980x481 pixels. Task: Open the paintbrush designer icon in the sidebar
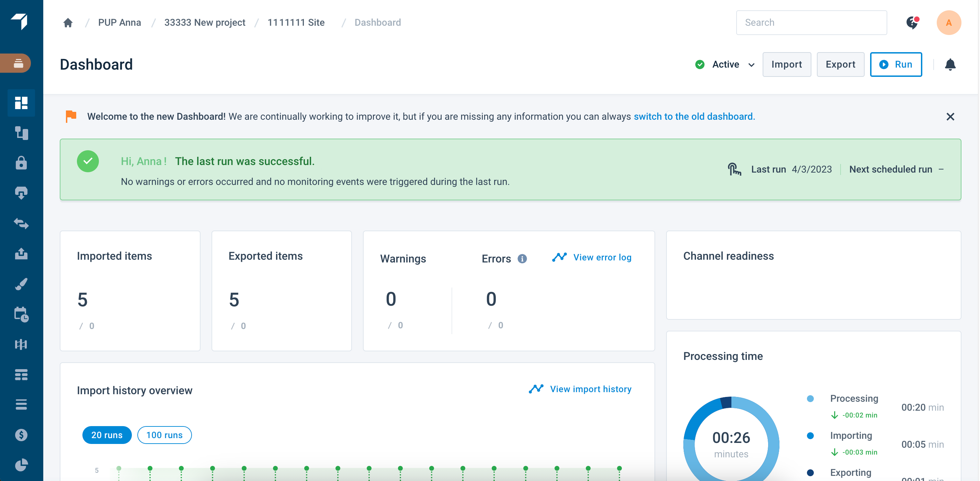pos(21,284)
